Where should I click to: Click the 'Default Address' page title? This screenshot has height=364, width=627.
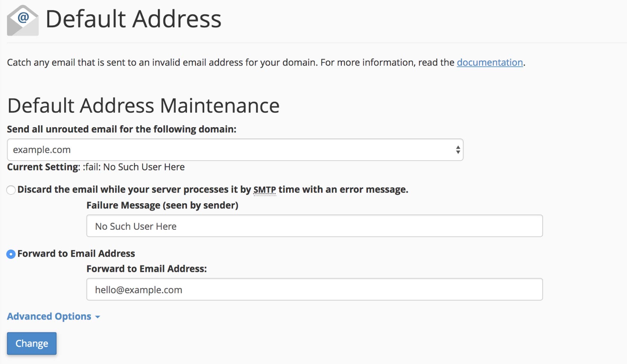[x=133, y=19]
